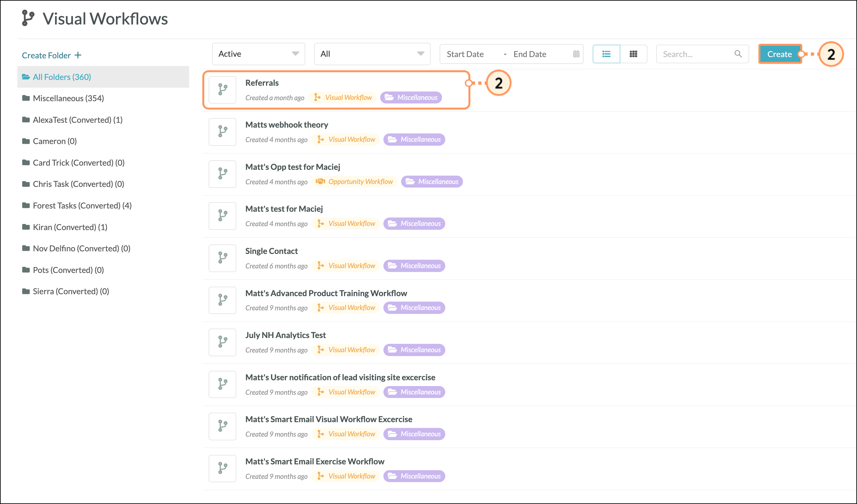Click the search magnifier icon

pos(738,54)
